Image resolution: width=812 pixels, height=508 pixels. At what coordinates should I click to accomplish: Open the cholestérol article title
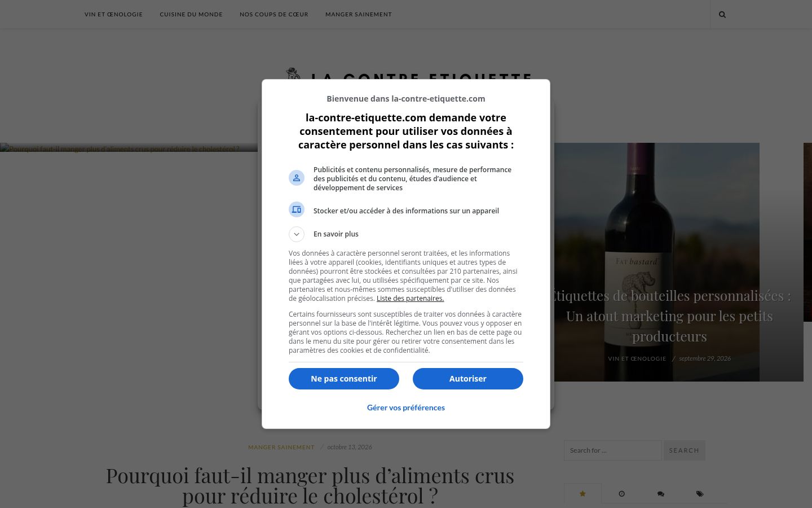click(310, 485)
